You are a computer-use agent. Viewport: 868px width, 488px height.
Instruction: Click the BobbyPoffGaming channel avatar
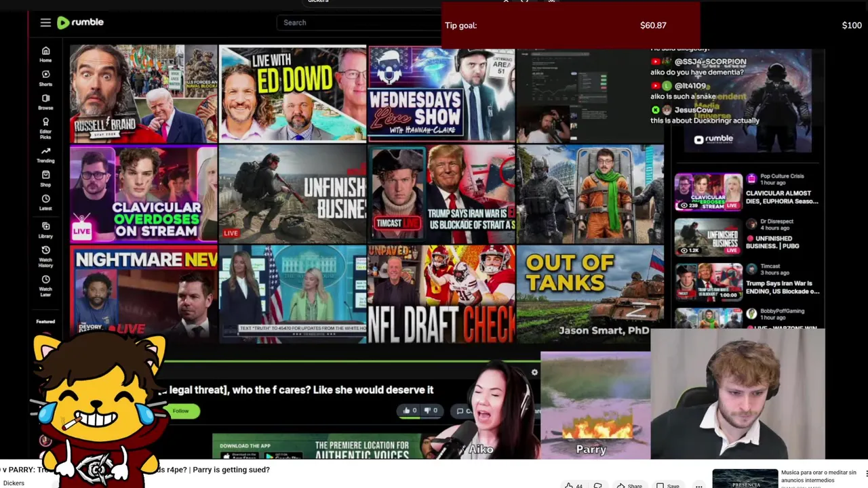coord(751,313)
